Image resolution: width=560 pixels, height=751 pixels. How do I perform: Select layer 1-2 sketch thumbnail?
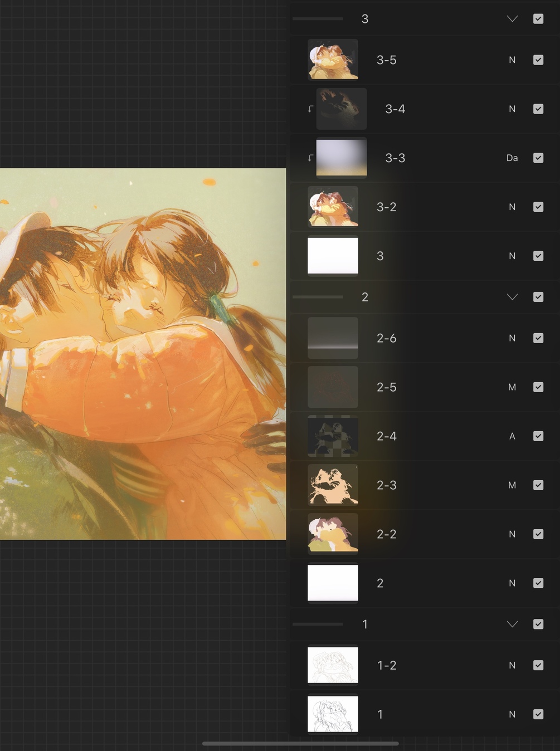[x=333, y=665]
